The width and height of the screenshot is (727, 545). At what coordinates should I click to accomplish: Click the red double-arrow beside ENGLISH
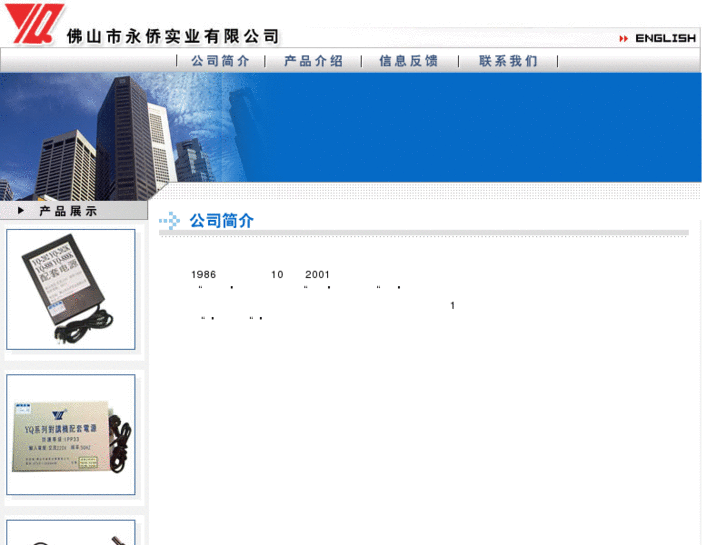(x=624, y=38)
